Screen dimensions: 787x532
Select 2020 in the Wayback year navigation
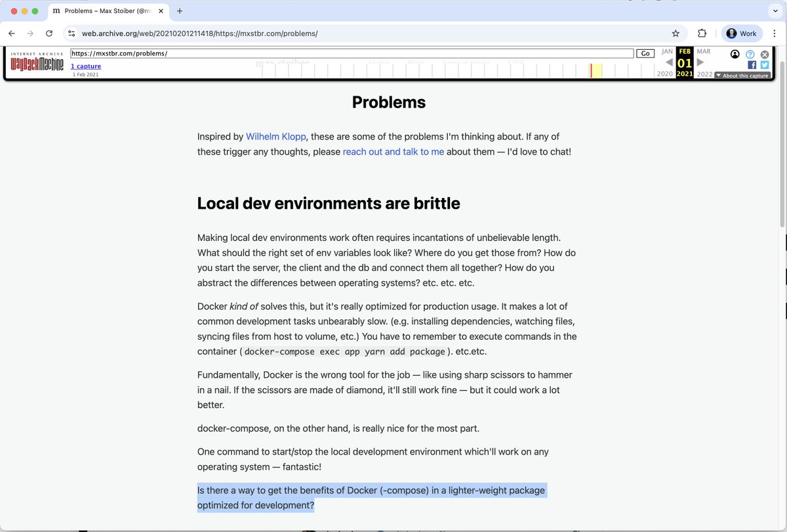pos(665,74)
